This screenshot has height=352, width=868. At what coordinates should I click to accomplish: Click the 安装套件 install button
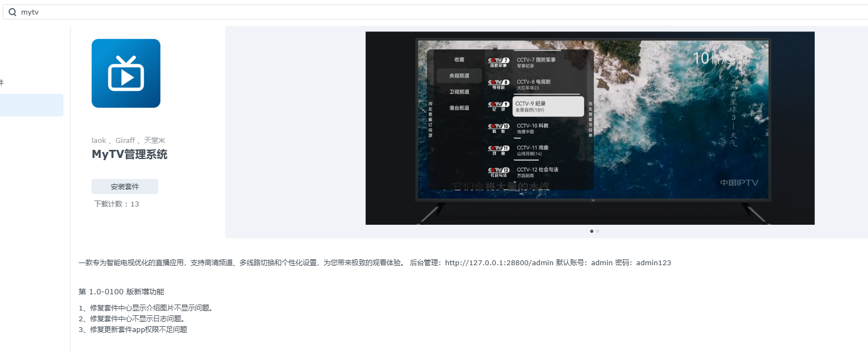click(125, 187)
